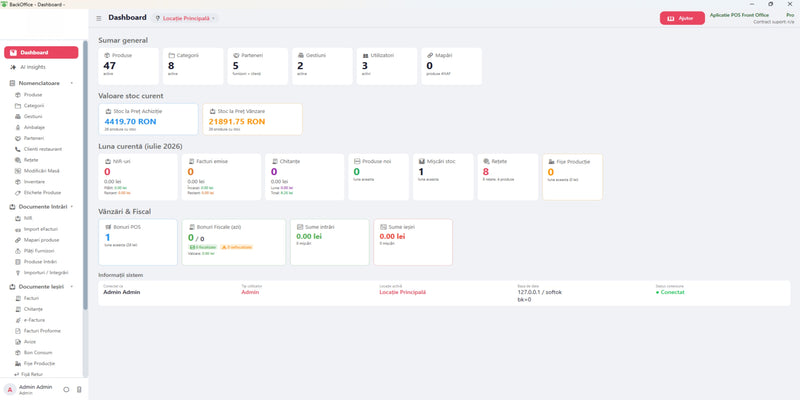Click the Admin Admin avatar circle

pos(9,389)
